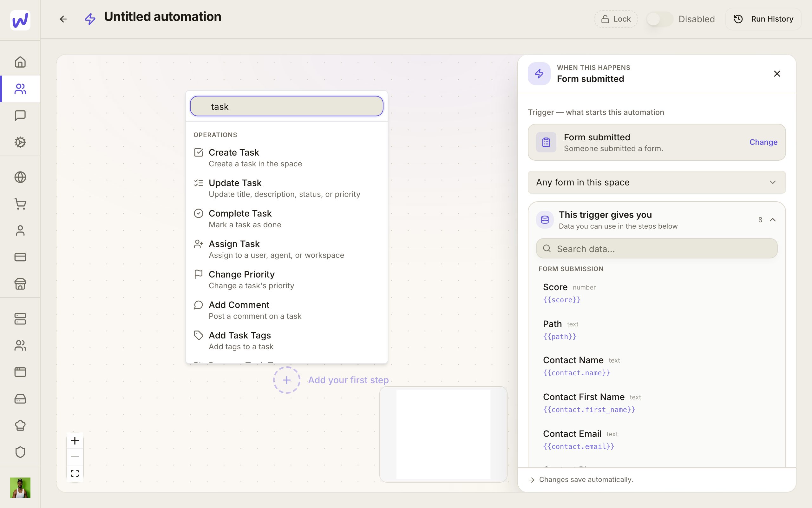This screenshot has width=812, height=508.
Task: Click the Add your first step button
Action: pyautogui.click(x=286, y=380)
